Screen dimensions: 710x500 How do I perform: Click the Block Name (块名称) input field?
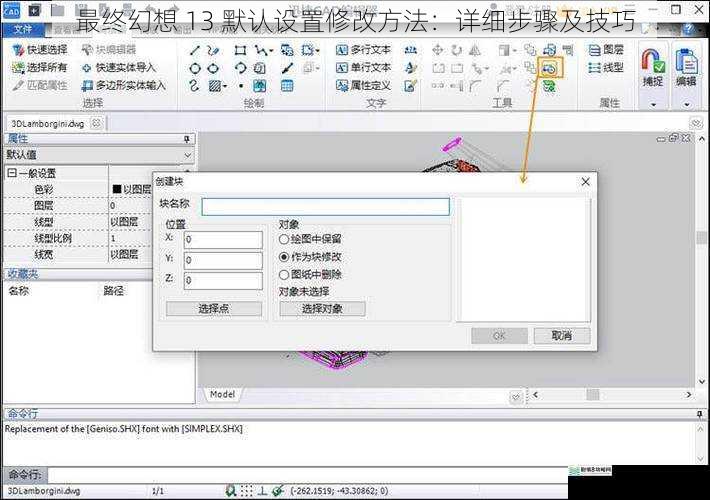[x=326, y=207]
